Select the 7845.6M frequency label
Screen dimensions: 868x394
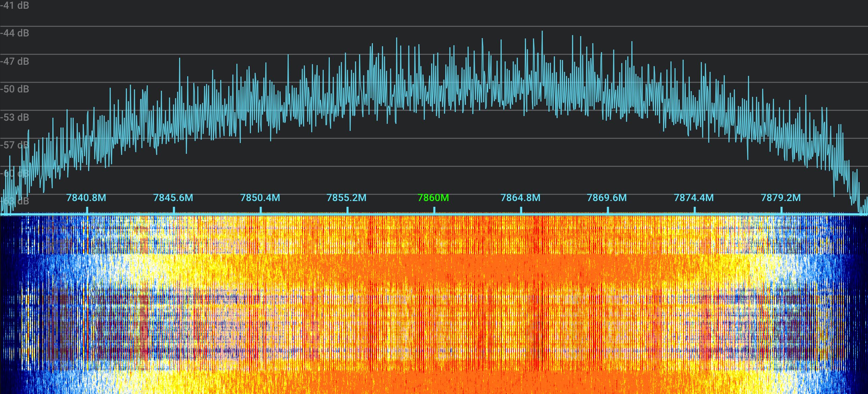pyautogui.click(x=173, y=198)
